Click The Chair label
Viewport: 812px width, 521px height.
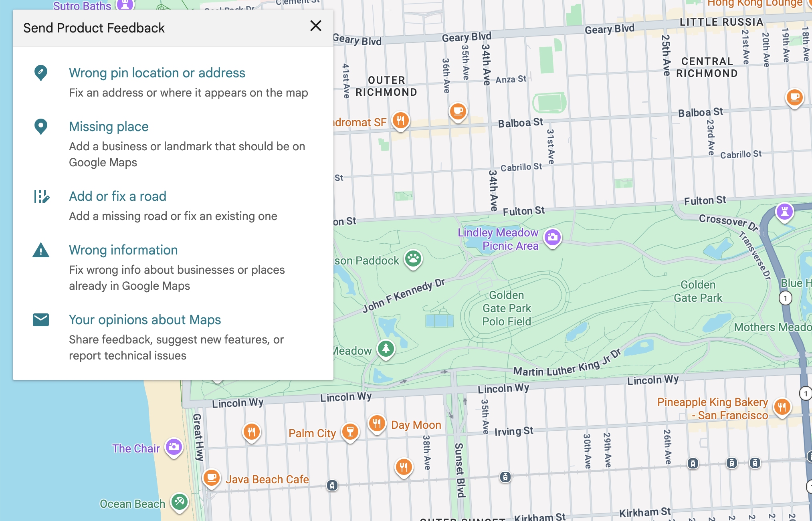pos(136,448)
